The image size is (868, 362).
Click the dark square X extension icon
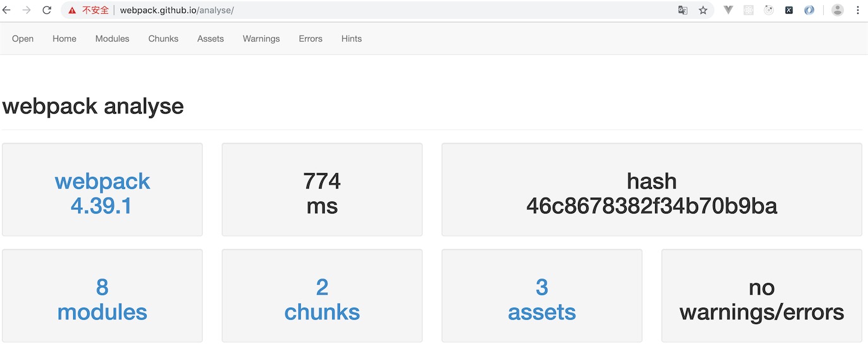789,10
